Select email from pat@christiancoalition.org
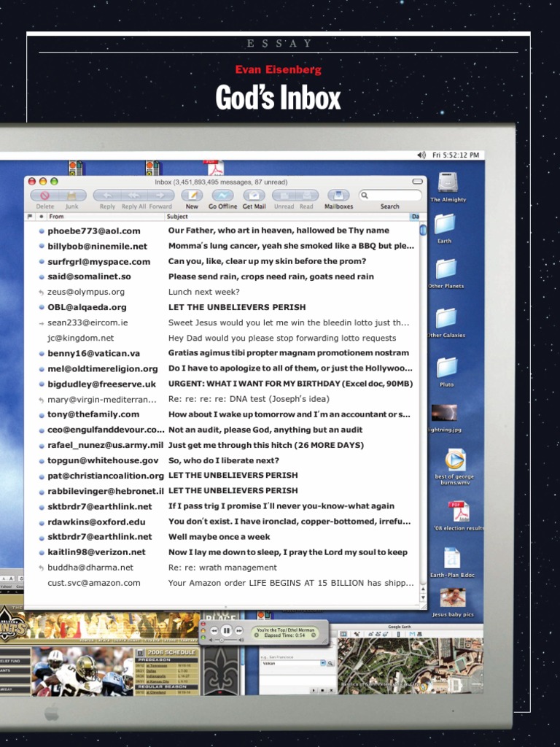 [223, 476]
